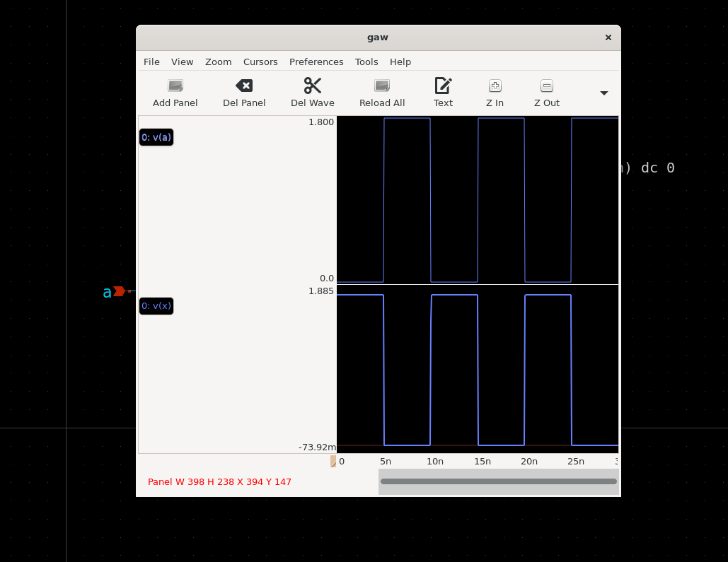Click the Add Panel toolbar icon
The height and width of the screenshot is (562, 728).
pyautogui.click(x=175, y=86)
